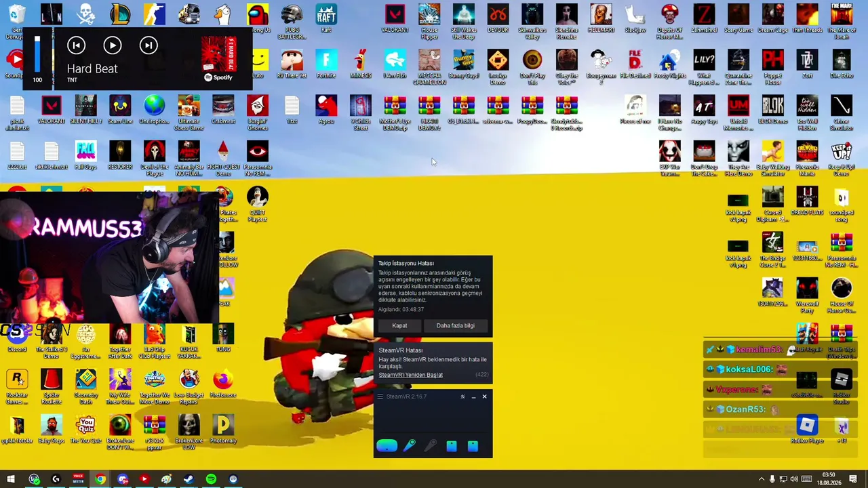Select the Spider Roulette desktop icon
The height and width of the screenshot is (488, 868).
52,387
